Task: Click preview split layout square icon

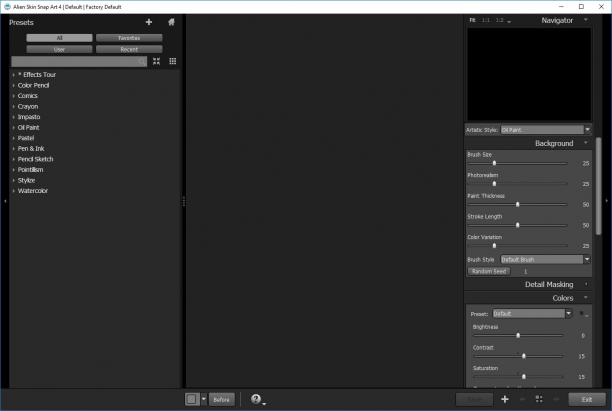Action: tap(192, 399)
